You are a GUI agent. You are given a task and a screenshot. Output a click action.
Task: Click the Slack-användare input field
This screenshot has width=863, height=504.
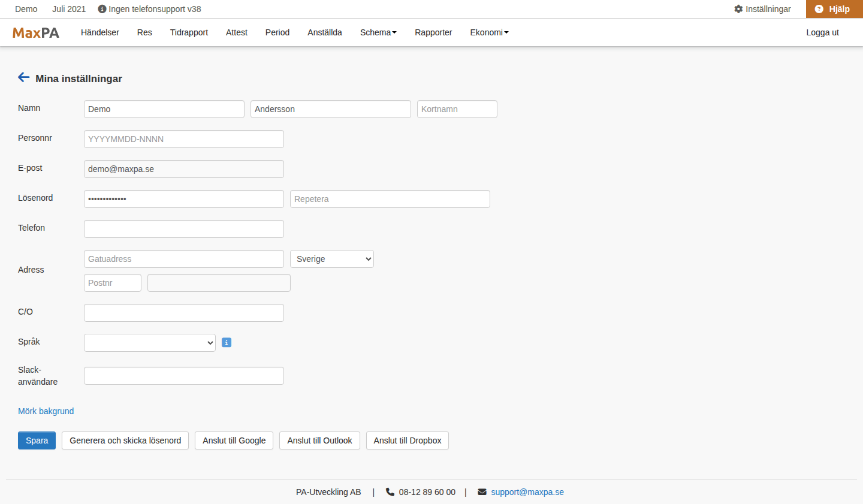click(184, 376)
